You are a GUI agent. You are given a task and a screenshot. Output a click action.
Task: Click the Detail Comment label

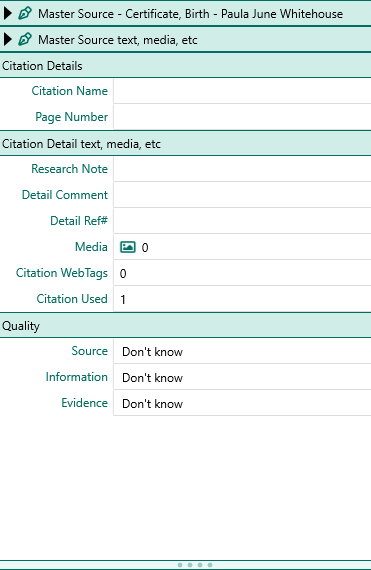click(65, 195)
